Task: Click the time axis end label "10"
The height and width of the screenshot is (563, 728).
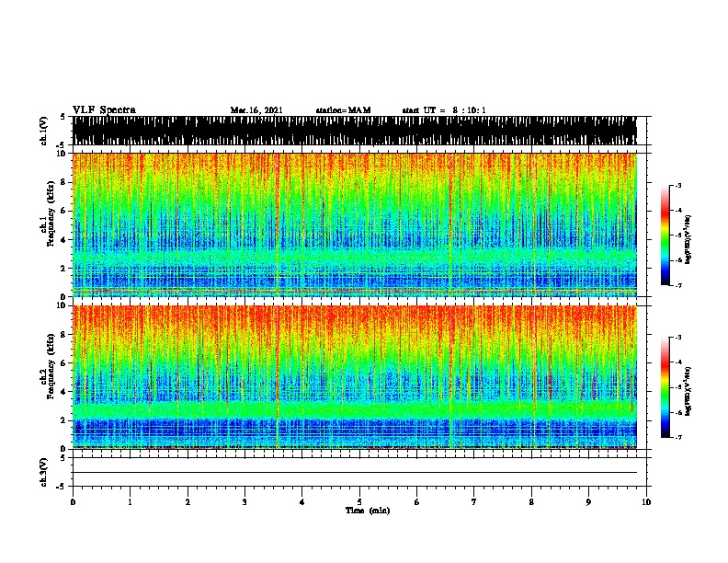Action: 646,502
